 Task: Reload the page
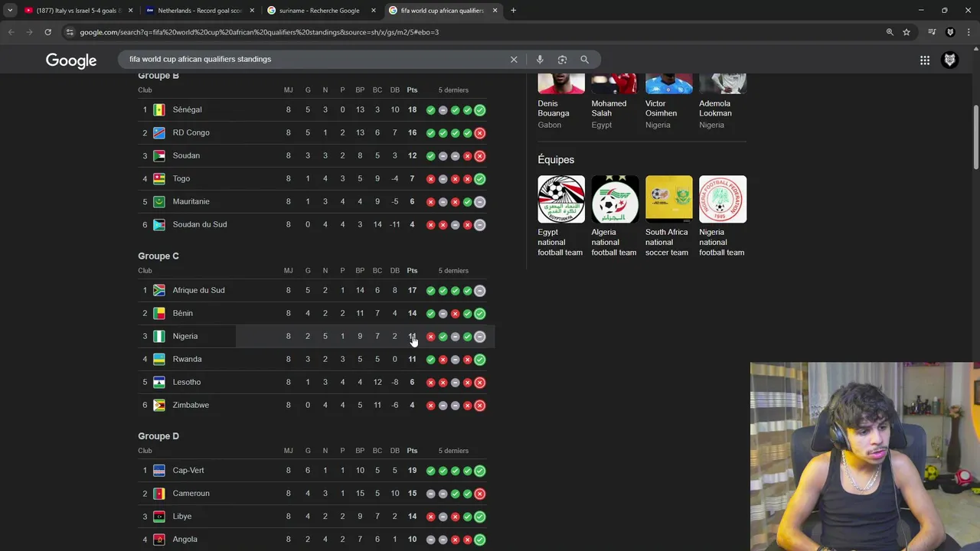coord(47,32)
